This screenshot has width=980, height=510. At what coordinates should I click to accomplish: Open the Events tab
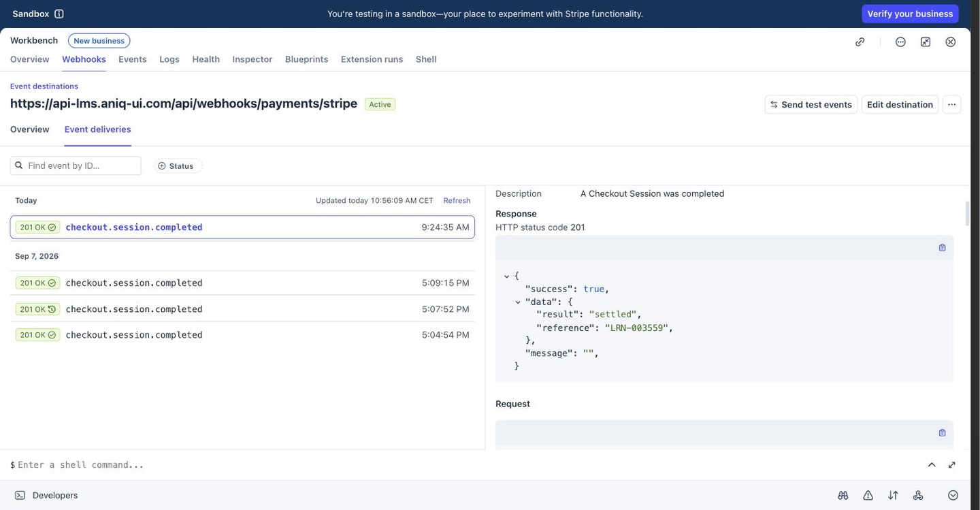(x=133, y=59)
